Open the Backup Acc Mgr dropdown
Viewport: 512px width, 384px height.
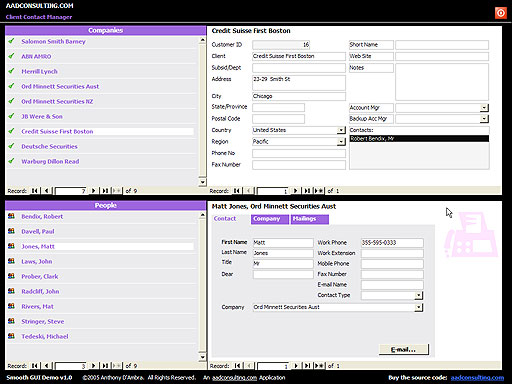tap(484, 119)
